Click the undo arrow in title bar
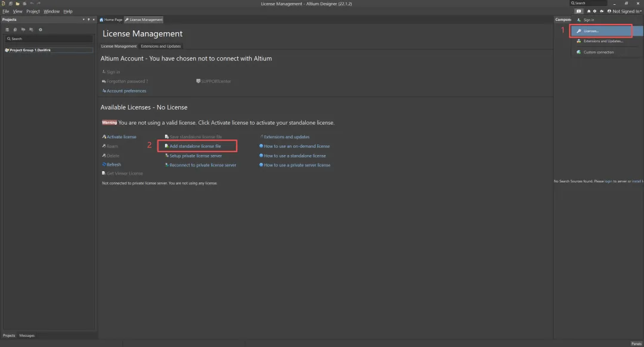Viewport: 644px width, 347px height. (32, 4)
